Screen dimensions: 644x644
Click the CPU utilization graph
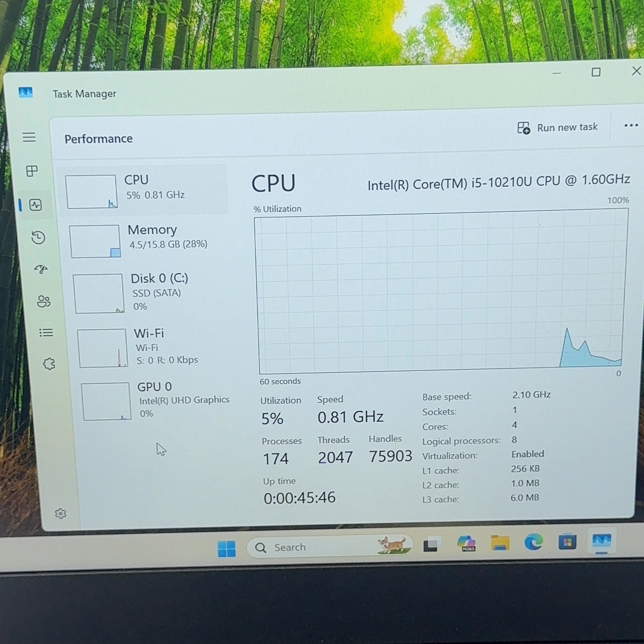click(440, 292)
